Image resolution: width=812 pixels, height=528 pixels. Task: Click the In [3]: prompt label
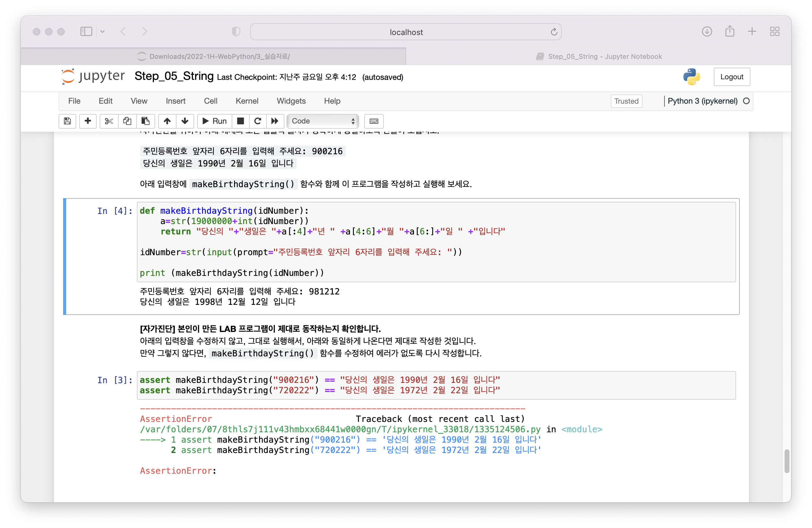point(115,380)
